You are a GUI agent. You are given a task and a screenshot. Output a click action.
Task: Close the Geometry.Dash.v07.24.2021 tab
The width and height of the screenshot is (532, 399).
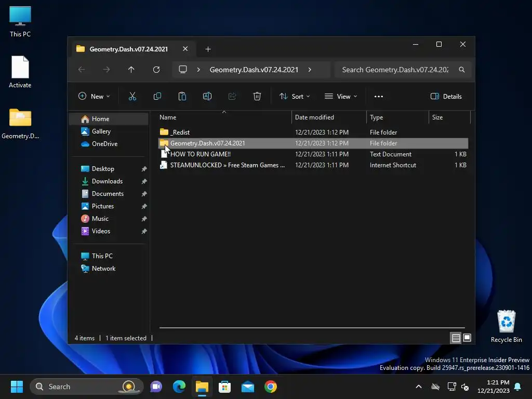pyautogui.click(x=185, y=49)
